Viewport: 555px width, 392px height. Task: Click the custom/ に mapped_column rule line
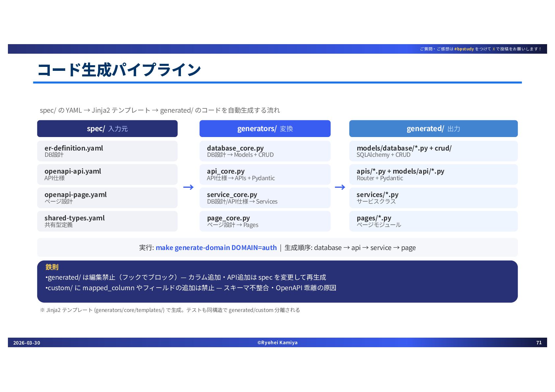click(191, 288)
